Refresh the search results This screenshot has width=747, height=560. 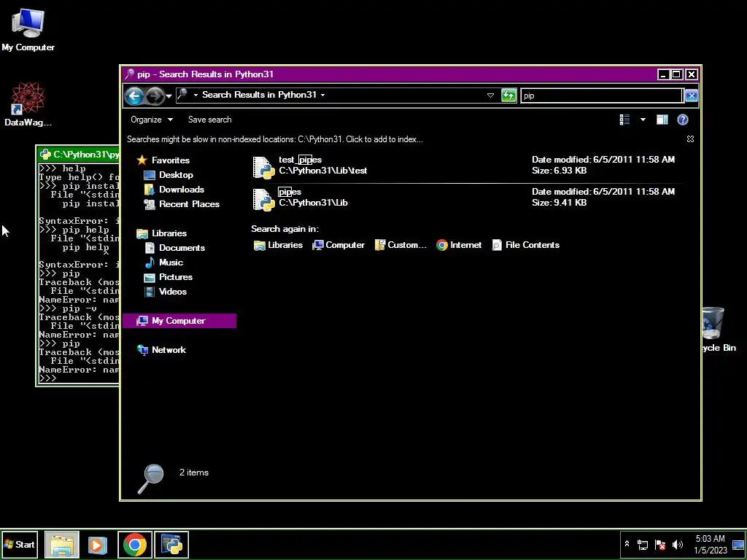(x=508, y=96)
